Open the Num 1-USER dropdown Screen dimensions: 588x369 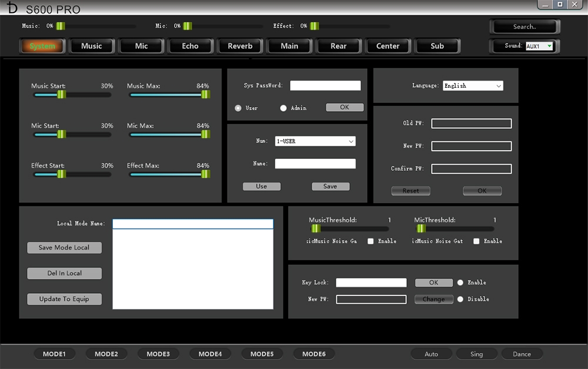tap(315, 141)
